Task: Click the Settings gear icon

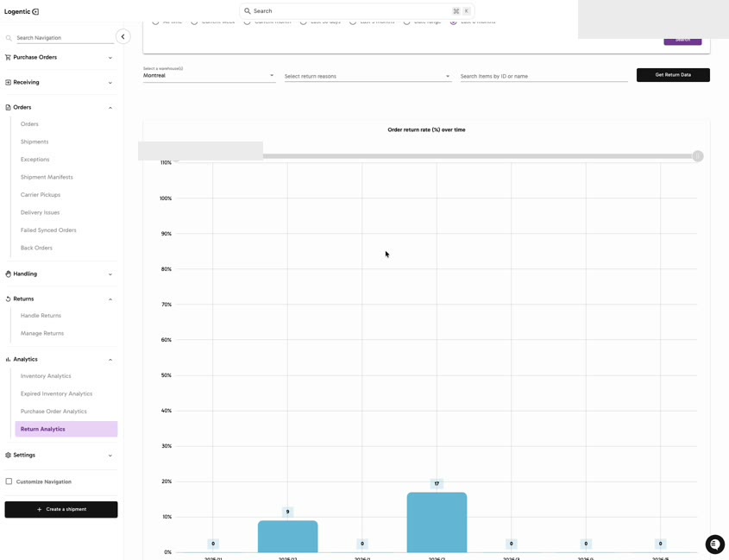Action: 8,456
